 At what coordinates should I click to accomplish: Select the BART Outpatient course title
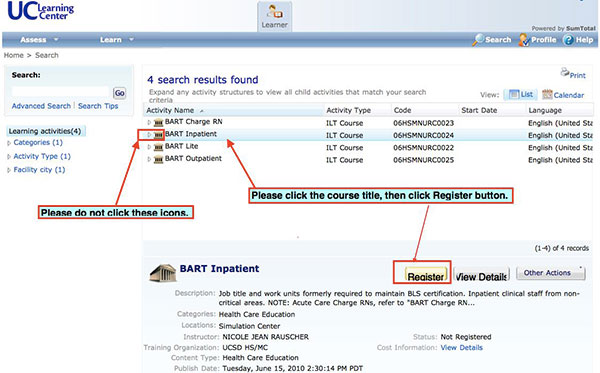pos(193,158)
